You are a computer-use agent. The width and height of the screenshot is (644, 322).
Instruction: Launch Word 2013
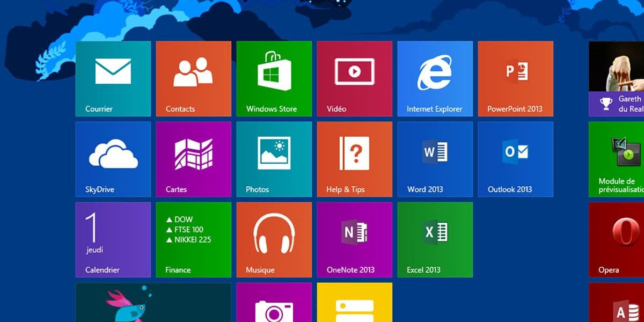click(435, 159)
